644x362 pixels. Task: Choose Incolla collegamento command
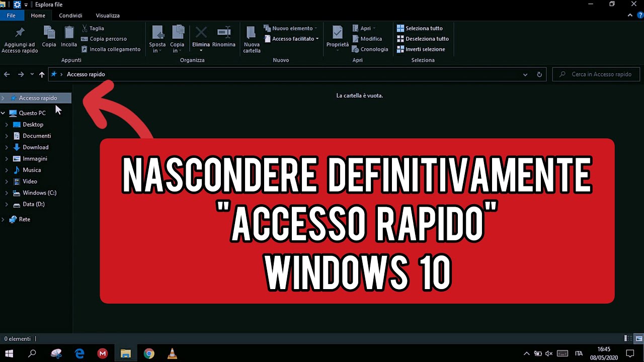tap(111, 49)
